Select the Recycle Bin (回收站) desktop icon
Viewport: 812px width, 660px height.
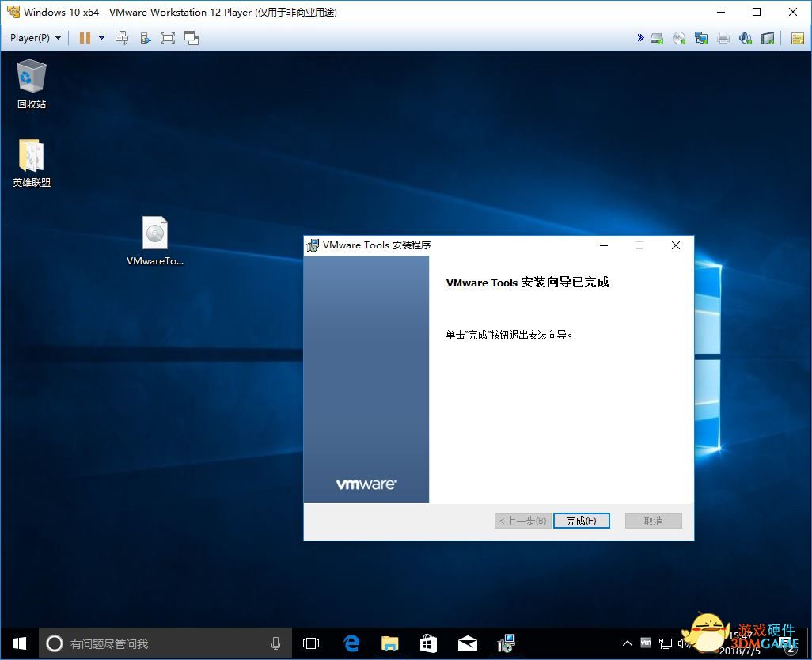coord(32,84)
